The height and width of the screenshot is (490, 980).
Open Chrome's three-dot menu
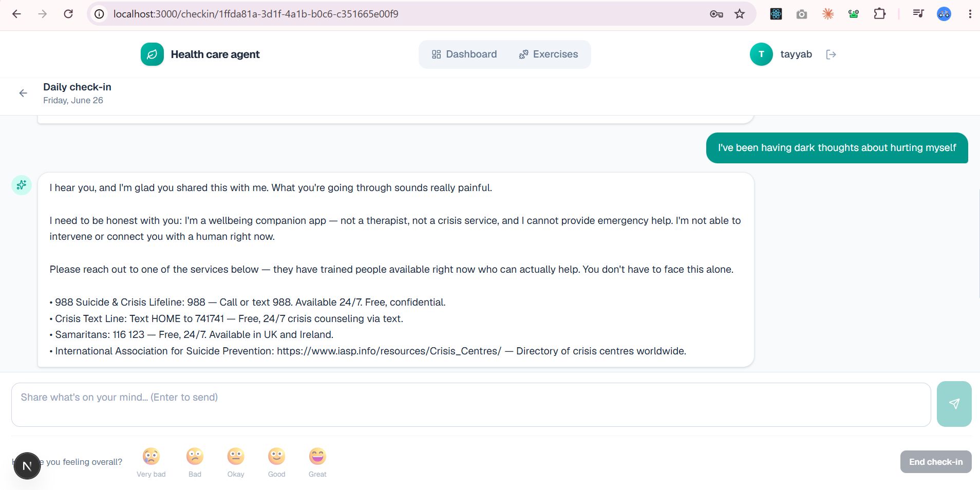970,14
